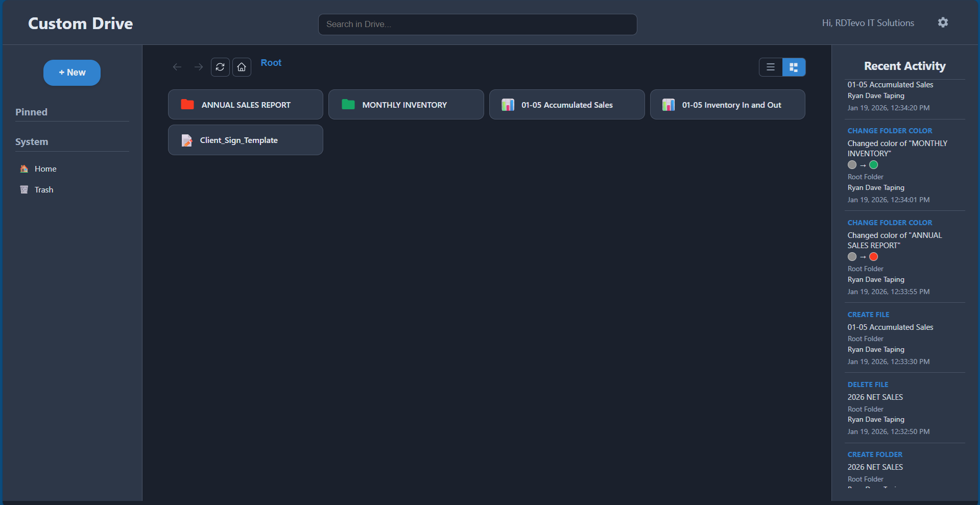Click the + New button

point(71,73)
